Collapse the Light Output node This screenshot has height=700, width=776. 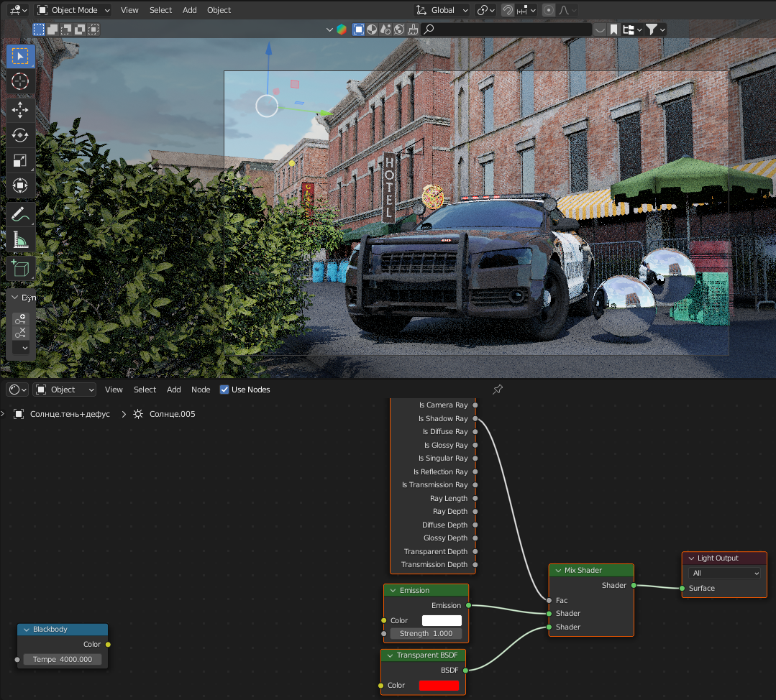(x=691, y=558)
